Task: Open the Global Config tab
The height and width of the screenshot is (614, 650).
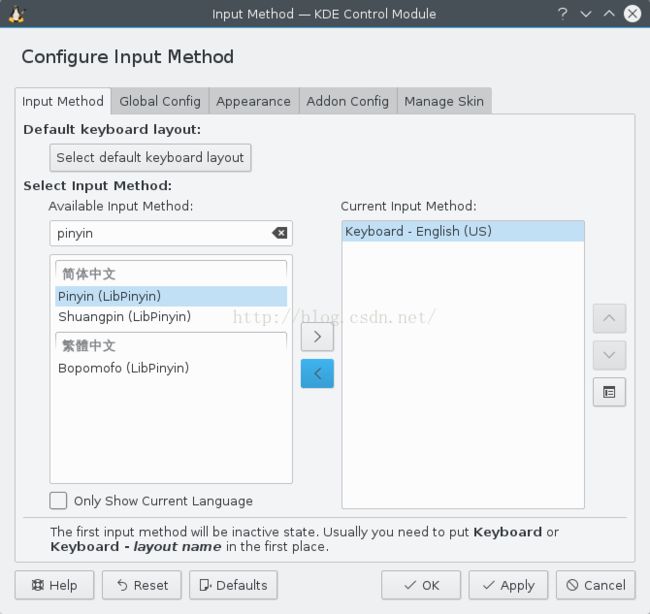Action: [x=160, y=101]
